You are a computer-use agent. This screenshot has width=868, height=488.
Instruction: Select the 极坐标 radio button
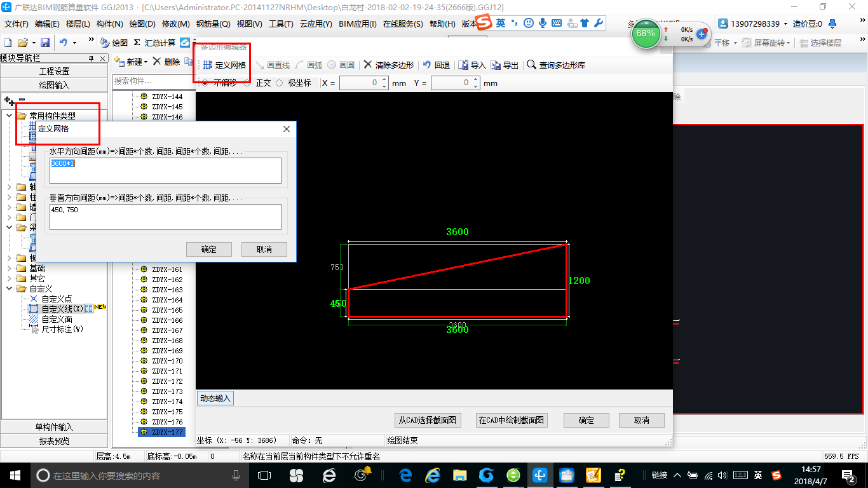pos(279,83)
